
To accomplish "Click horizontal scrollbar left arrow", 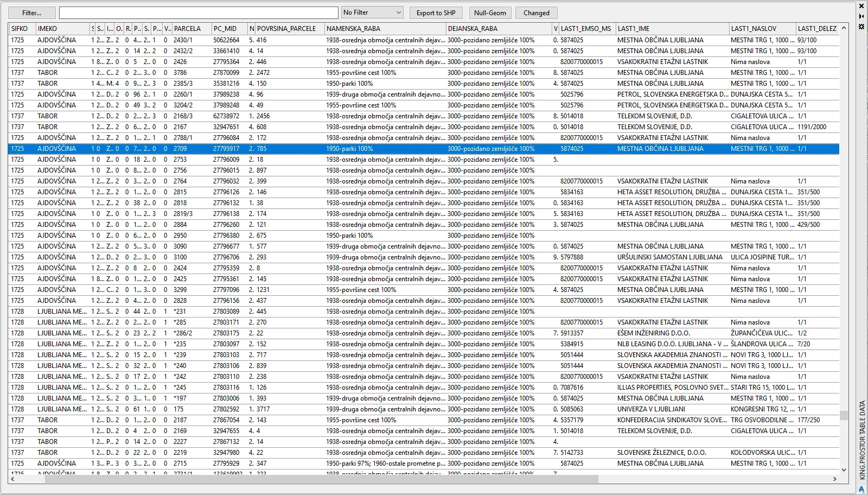I will (x=13, y=479).
